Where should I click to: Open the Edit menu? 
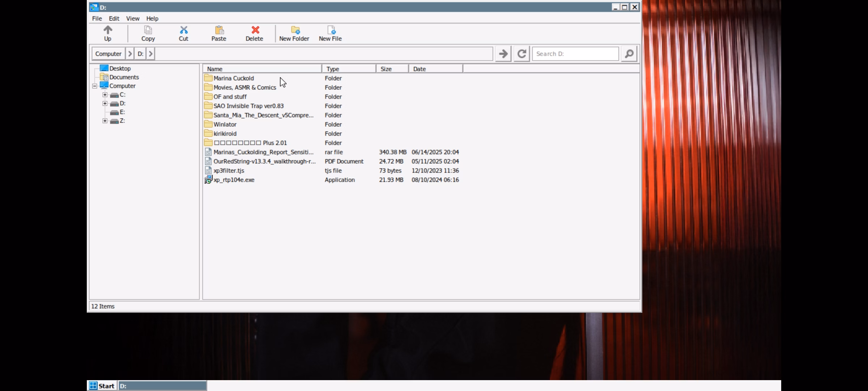[x=114, y=18]
